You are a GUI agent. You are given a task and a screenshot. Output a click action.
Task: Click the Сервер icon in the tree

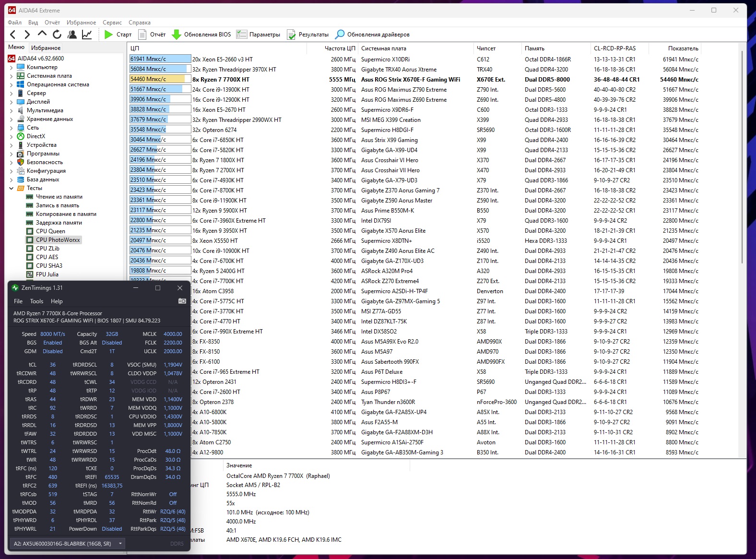[x=21, y=93]
